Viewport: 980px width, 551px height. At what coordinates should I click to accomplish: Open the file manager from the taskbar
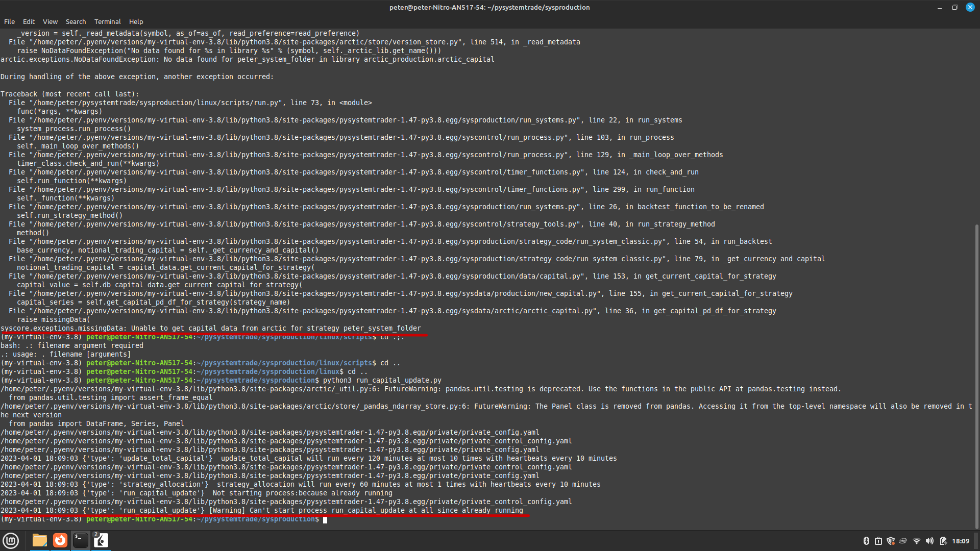(40, 540)
